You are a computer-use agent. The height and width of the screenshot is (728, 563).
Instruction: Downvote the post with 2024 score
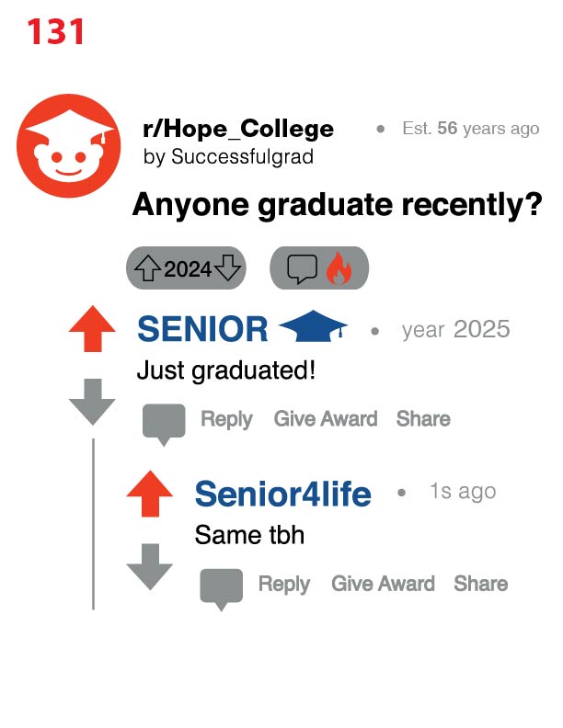pos(229,268)
